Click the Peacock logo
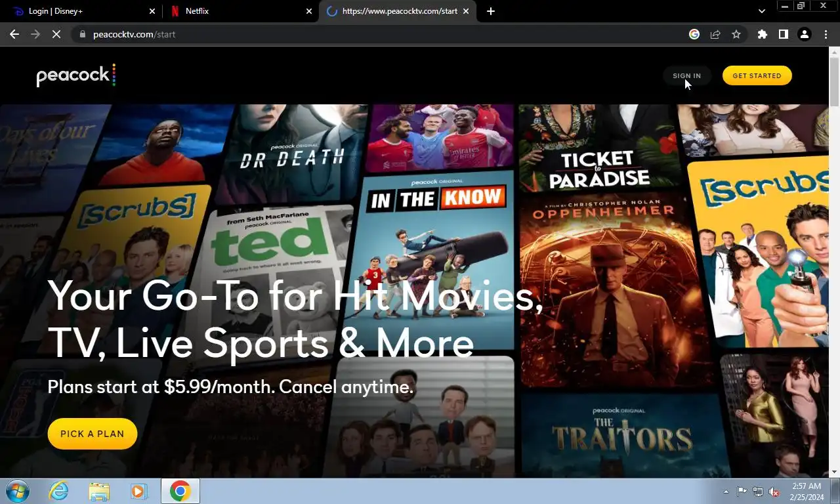This screenshot has width=840, height=504. tap(76, 75)
